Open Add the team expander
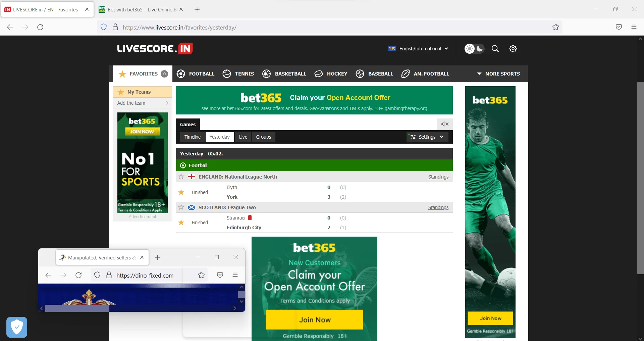This screenshot has height=341, width=644. click(x=143, y=103)
